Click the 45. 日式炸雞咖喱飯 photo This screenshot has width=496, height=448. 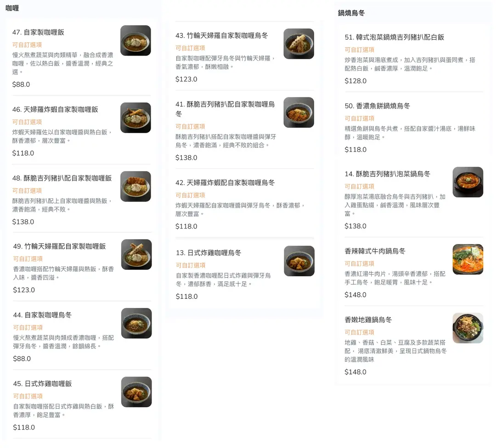point(136,392)
